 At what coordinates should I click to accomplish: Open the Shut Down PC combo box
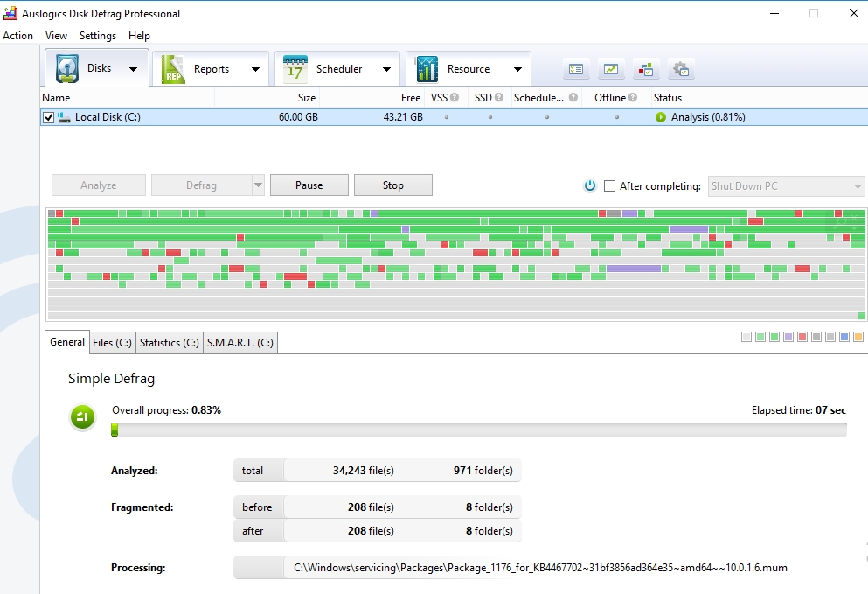(x=786, y=186)
